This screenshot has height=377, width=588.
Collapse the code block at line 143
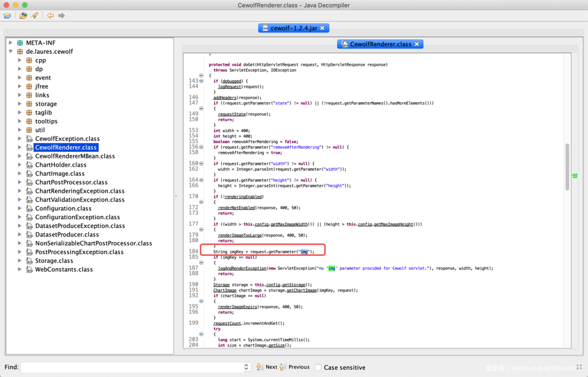pyautogui.click(x=201, y=81)
